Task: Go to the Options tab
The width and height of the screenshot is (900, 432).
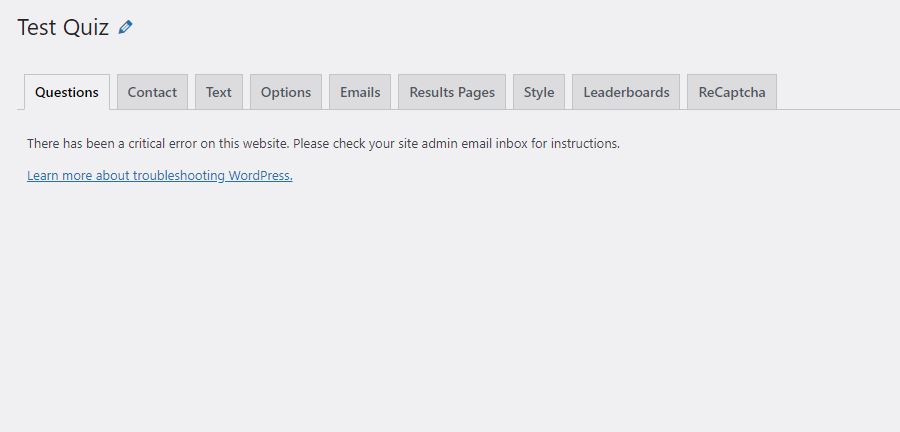Action: click(286, 92)
